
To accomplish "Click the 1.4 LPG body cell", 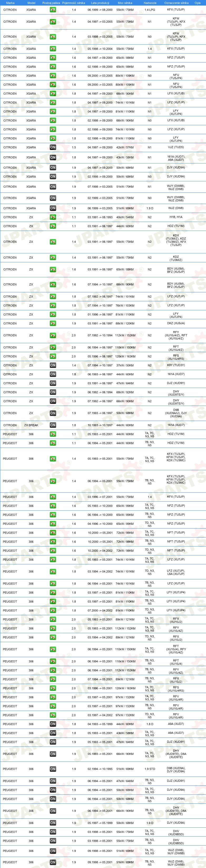I will [150, 10].
